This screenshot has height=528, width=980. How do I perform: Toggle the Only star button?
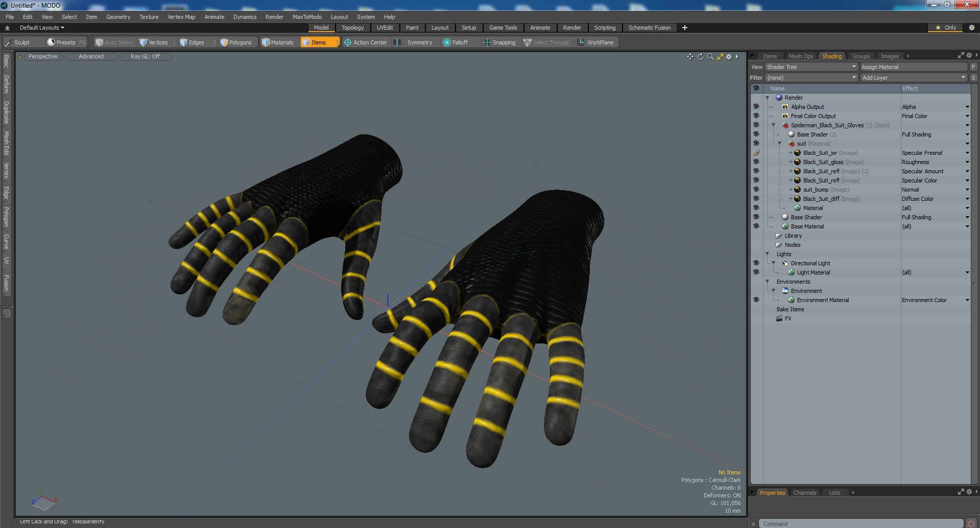[x=946, y=28]
